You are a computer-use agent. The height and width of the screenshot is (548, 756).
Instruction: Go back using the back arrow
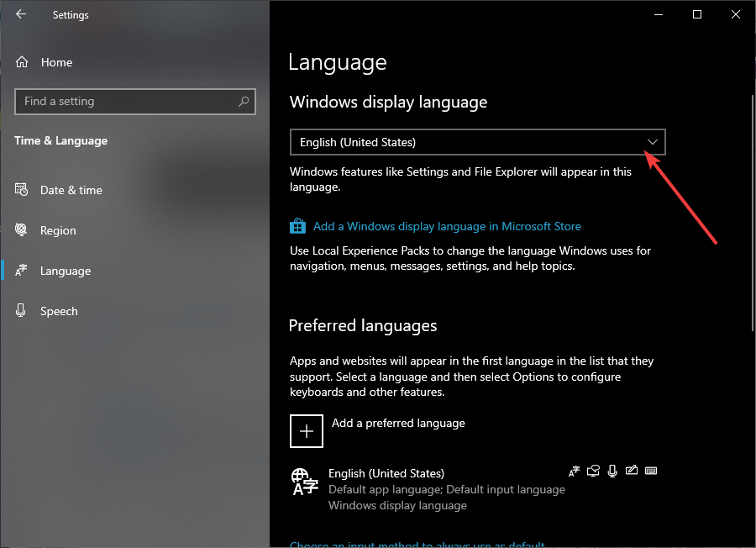pyautogui.click(x=21, y=14)
